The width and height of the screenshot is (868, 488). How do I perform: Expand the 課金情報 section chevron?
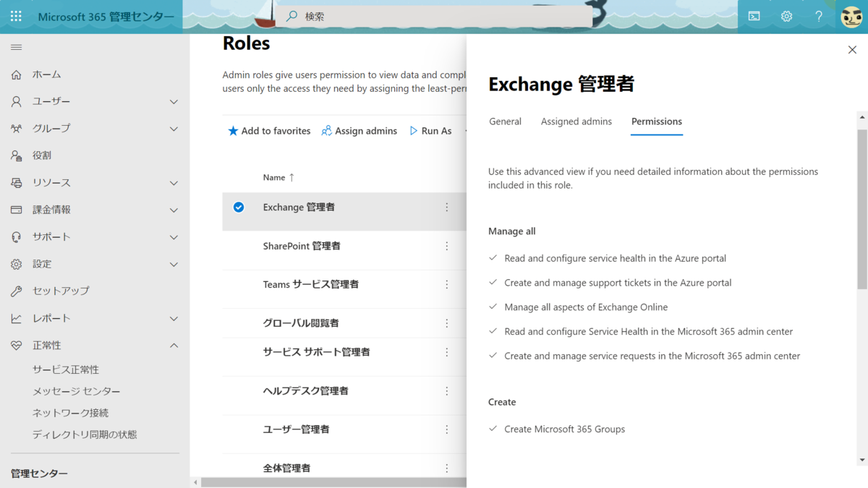174,210
